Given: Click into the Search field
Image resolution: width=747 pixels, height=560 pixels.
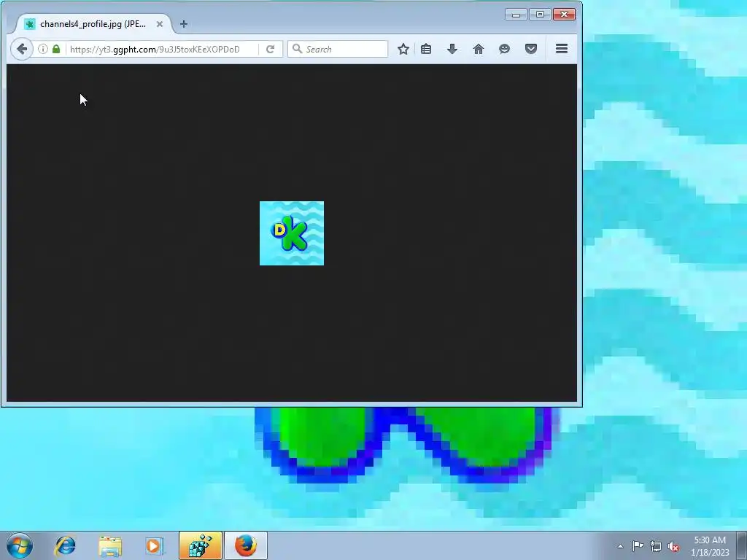Looking at the screenshot, I should (x=338, y=49).
